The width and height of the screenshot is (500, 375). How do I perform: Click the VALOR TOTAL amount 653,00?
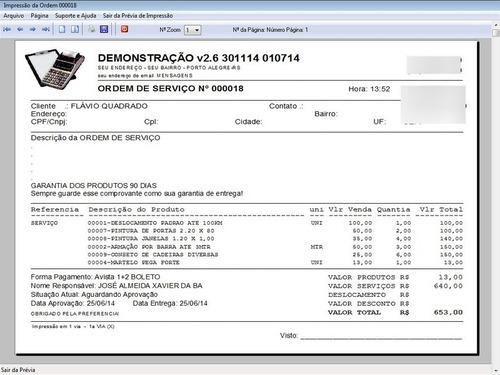[x=448, y=312]
